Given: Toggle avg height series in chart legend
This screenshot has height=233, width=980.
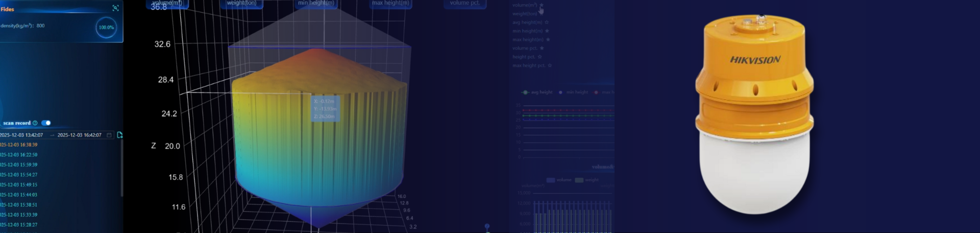Looking at the screenshot, I should click(537, 92).
